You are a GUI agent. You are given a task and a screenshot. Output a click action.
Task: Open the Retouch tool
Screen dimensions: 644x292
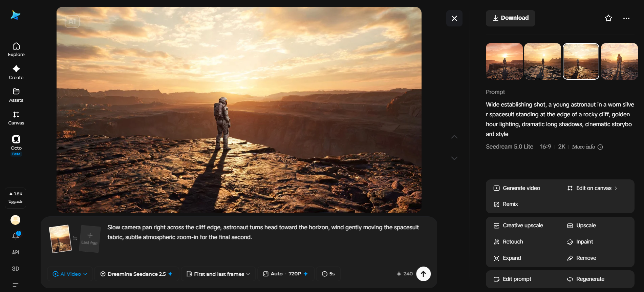[508, 242]
